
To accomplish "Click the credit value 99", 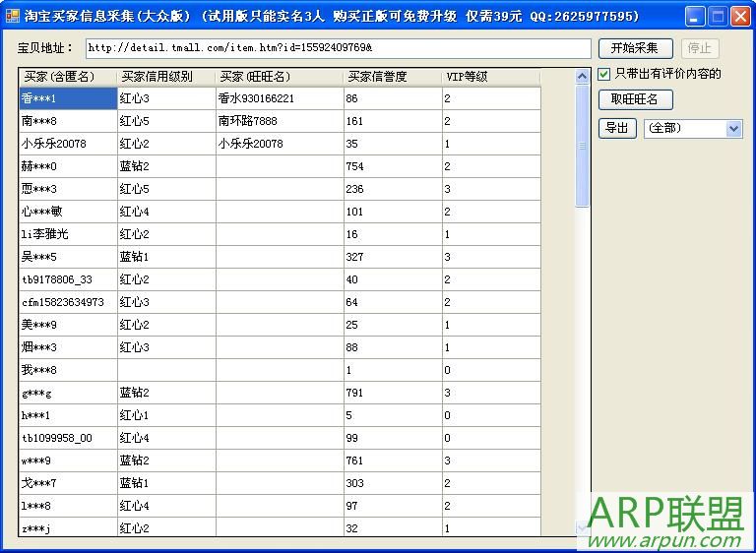I will [x=393, y=438].
